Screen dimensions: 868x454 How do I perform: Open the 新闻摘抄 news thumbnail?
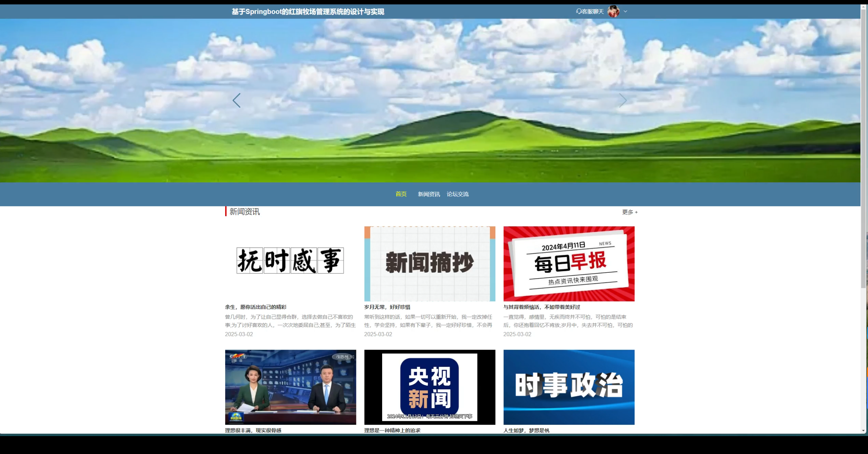point(430,264)
